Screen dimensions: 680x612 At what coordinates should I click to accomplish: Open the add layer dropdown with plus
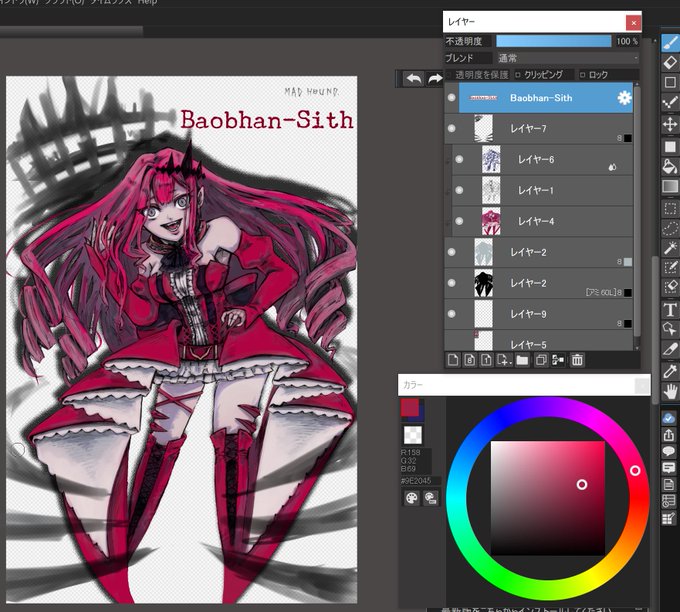click(504, 360)
